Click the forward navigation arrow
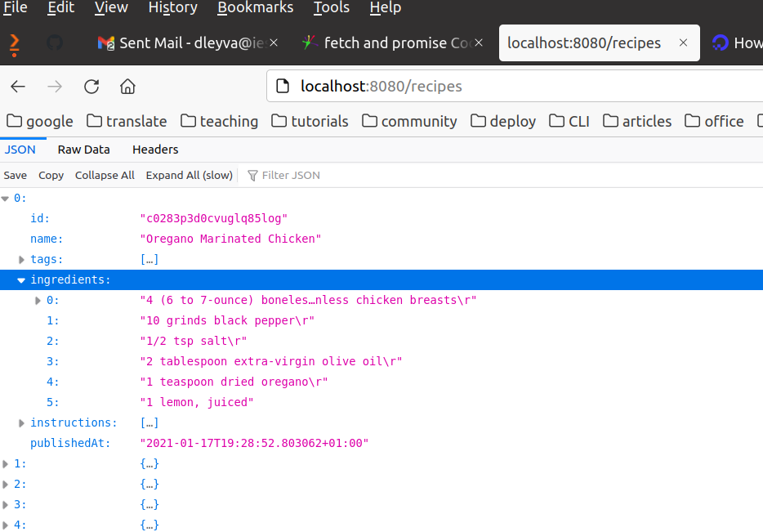The width and height of the screenshot is (763, 532). [x=55, y=87]
